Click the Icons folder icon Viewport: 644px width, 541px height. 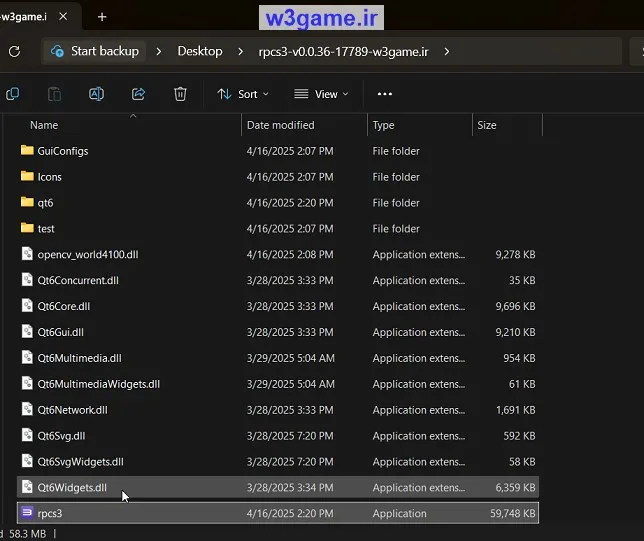point(27,176)
